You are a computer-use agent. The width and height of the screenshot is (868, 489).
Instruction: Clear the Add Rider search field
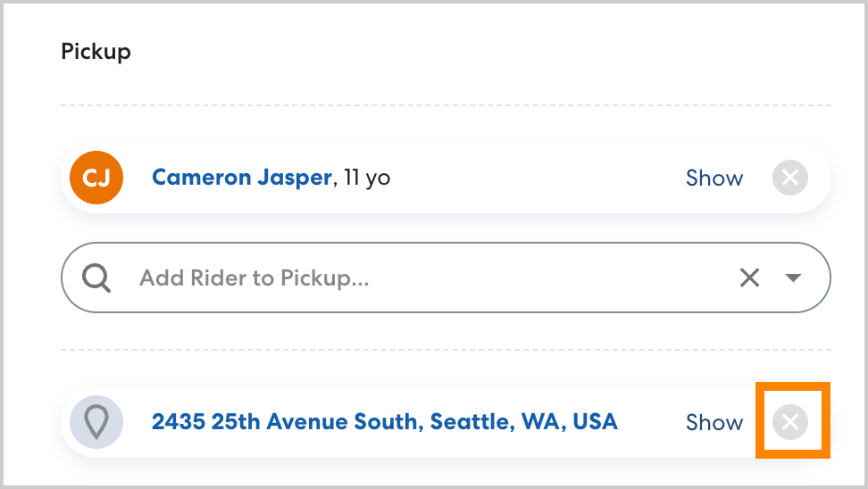tap(749, 278)
